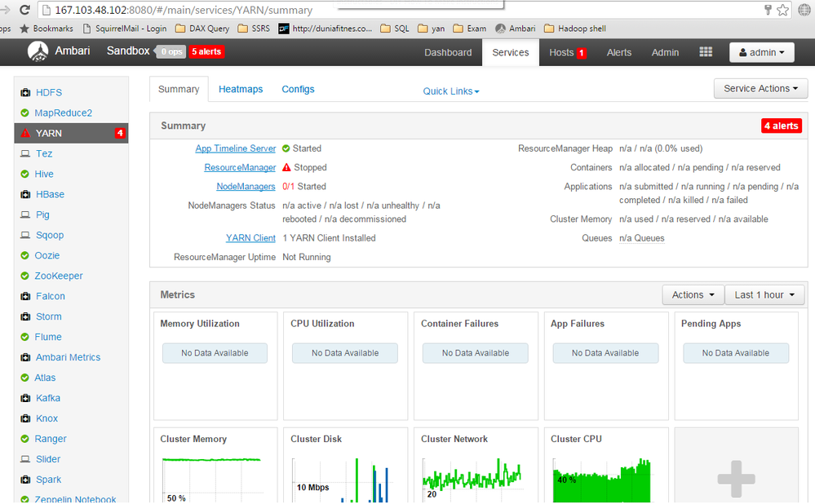Open the App Timeline Server link

pyautogui.click(x=236, y=148)
